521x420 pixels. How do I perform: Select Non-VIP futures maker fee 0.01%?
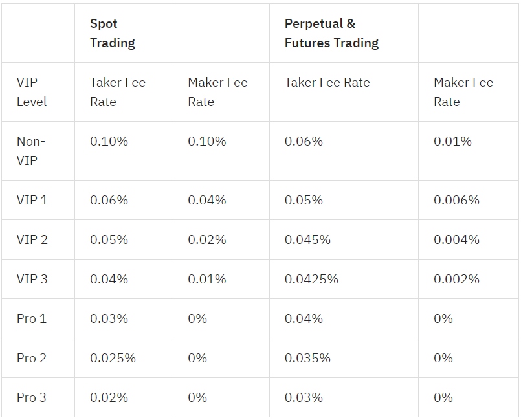(452, 141)
